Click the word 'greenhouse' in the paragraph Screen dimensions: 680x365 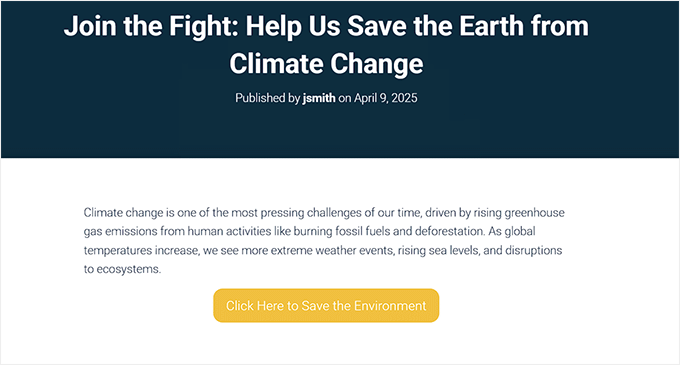coord(535,213)
